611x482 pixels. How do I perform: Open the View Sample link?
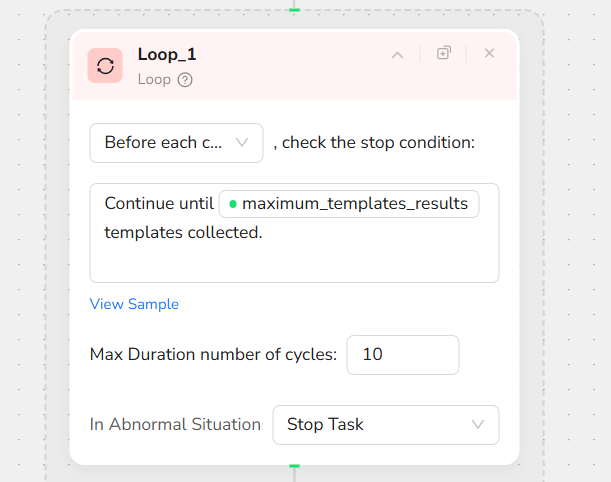coord(134,304)
